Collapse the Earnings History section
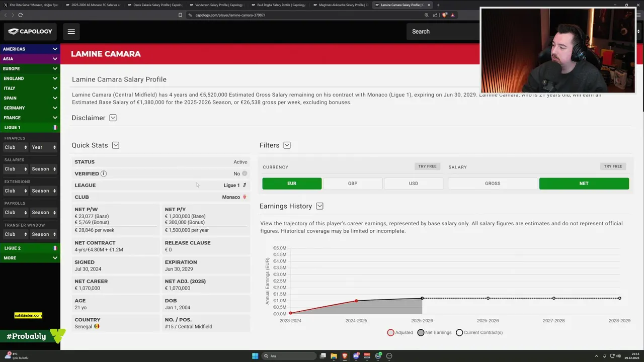Screen dimensions: 644x362 click(x=319, y=206)
